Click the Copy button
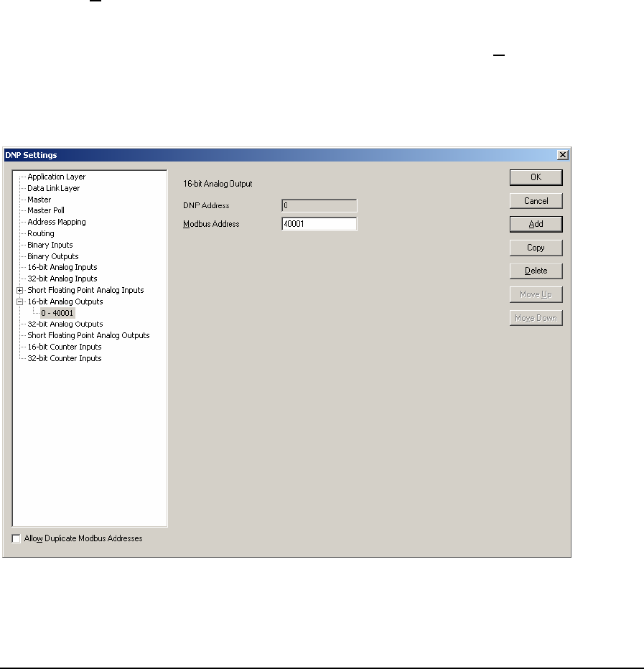Screen dimensions: 644x669 (x=536, y=248)
